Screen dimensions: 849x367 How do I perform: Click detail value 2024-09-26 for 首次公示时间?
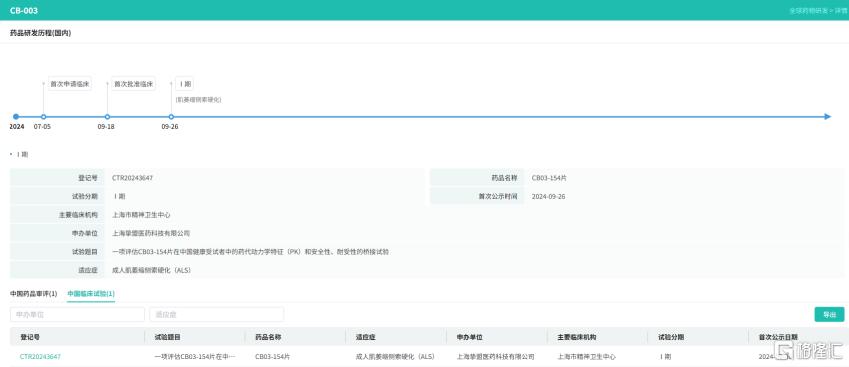click(x=548, y=196)
